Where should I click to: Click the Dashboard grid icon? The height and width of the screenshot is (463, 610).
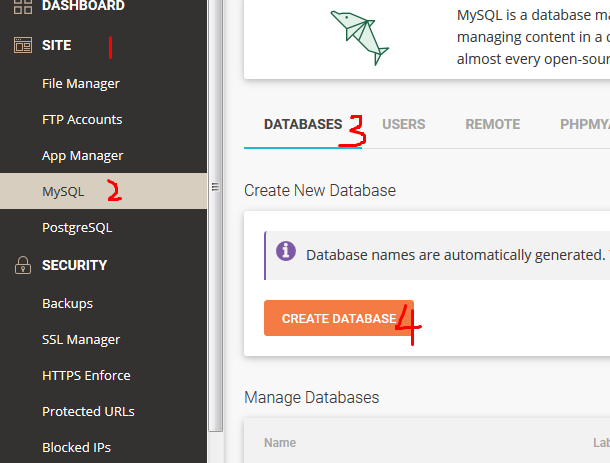coord(22,7)
